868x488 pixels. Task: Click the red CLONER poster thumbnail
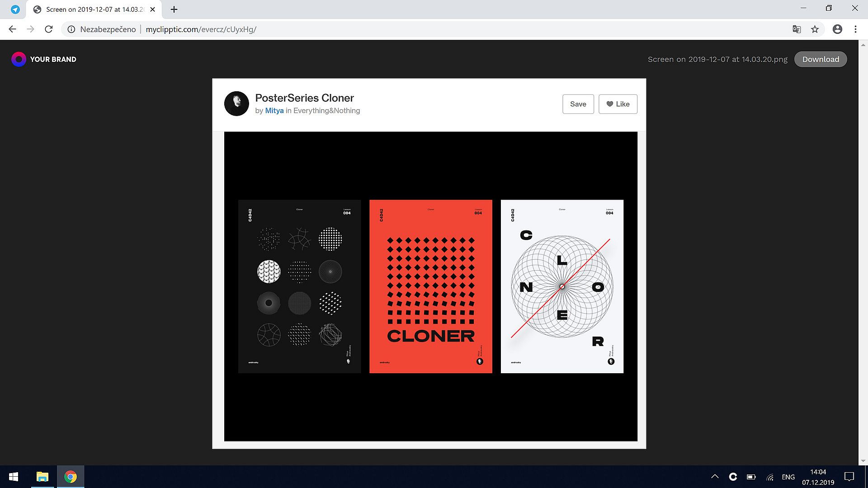click(x=430, y=286)
